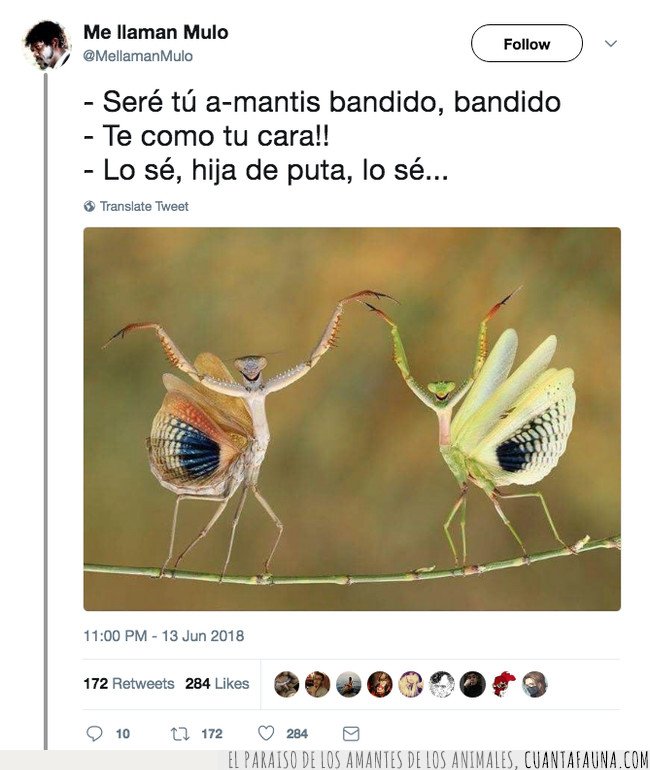The height and width of the screenshot is (770, 650).
Task: Click the globe icon beside Translate Tweet
Action: point(89,206)
